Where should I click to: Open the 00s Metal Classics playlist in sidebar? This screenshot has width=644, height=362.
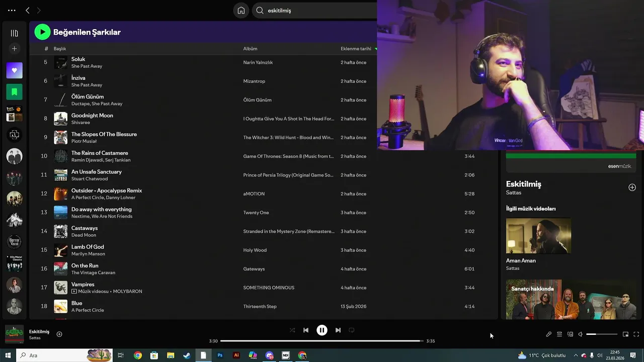click(x=14, y=263)
